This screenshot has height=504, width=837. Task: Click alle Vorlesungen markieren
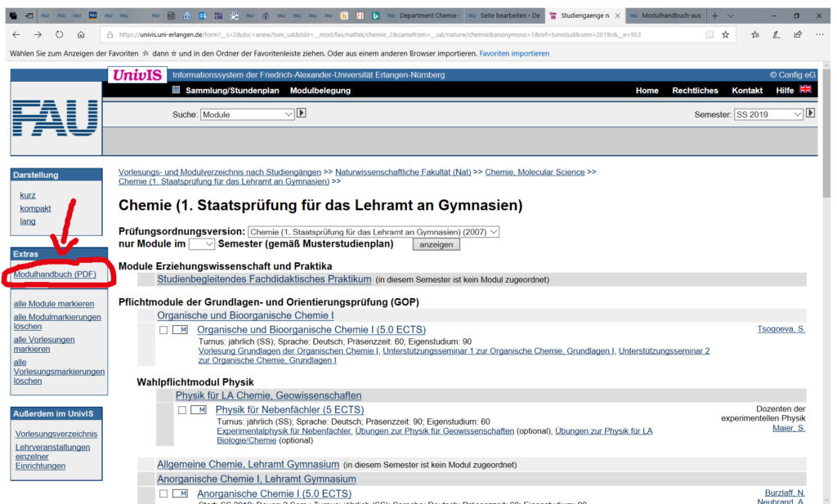tap(44, 344)
